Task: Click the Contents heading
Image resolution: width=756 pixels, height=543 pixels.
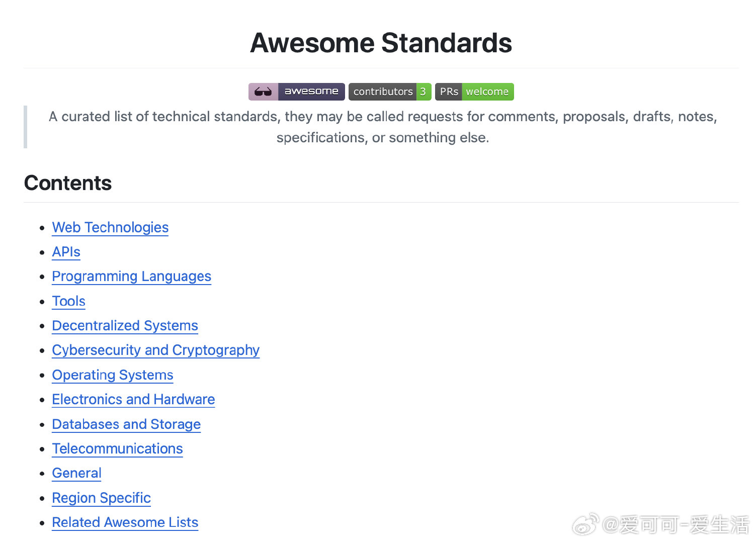Action: [68, 183]
